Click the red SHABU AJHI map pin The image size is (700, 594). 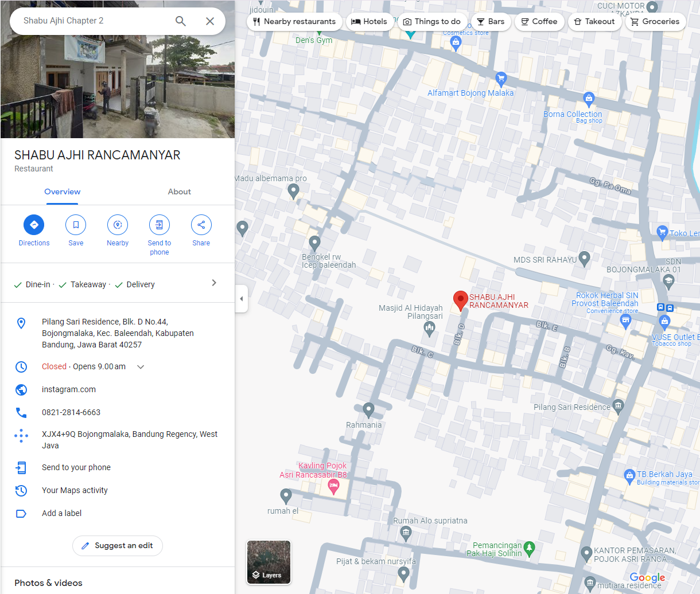(x=460, y=300)
